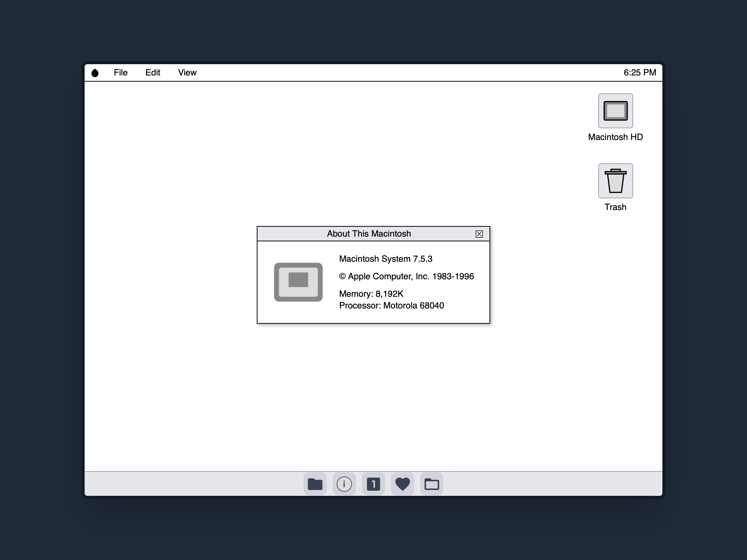Open the outlined folder icon in the dock
Viewport: 747px width, 560px height.
pos(431,484)
